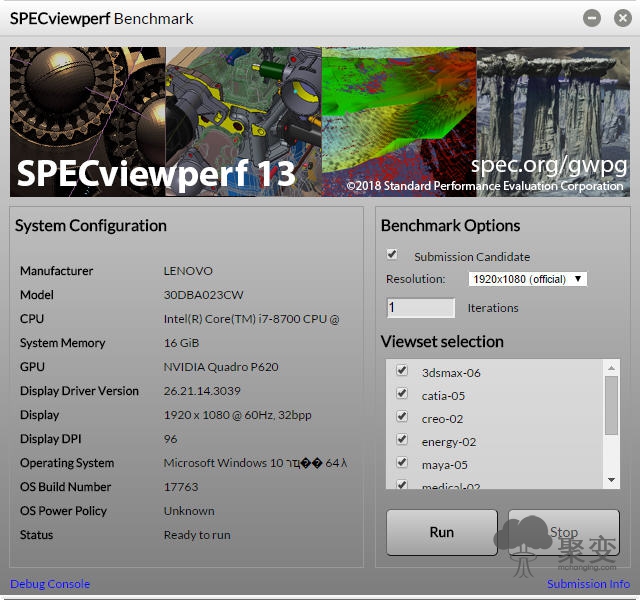This screenshot has height=600, width=640.
Task: Click the Display DPI value 96
Action: coord(170,439)
